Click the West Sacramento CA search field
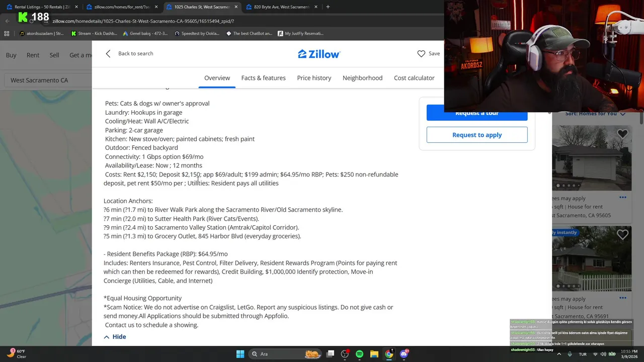 tap(48, 80)
